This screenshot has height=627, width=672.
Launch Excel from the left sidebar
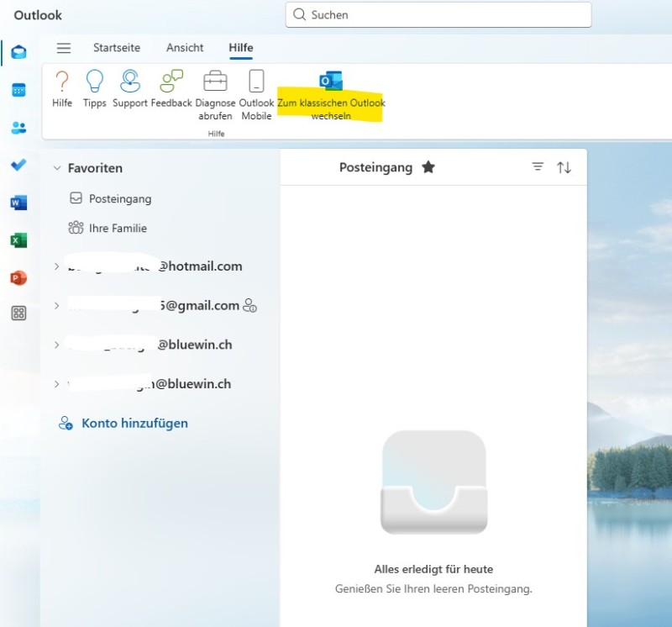point(18,240)
